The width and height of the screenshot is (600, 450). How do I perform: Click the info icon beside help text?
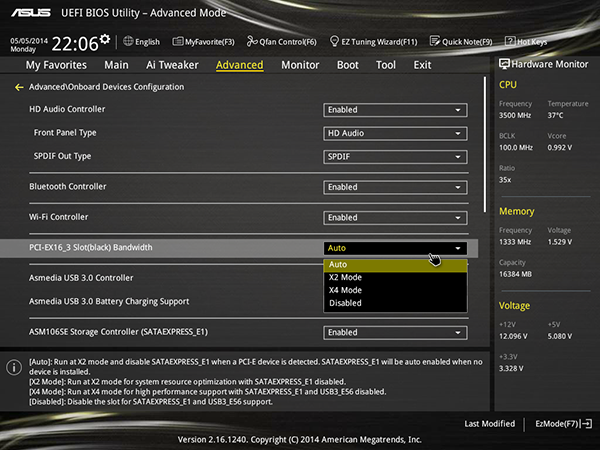[x=14, y=367]
